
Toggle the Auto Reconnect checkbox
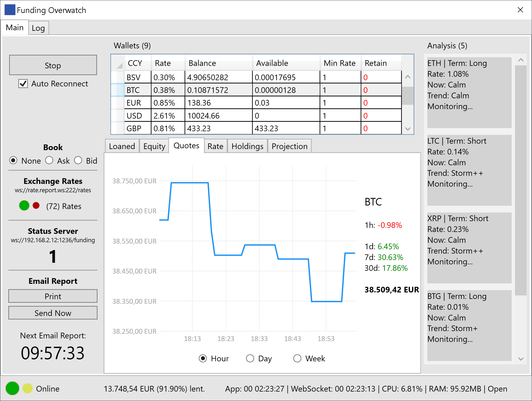point(23,84)
